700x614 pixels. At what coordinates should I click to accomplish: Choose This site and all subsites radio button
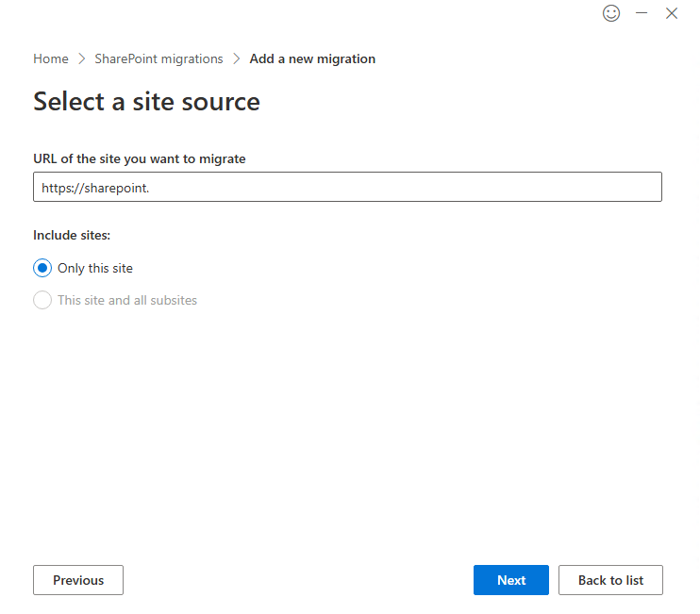click(x=42, y=300)
